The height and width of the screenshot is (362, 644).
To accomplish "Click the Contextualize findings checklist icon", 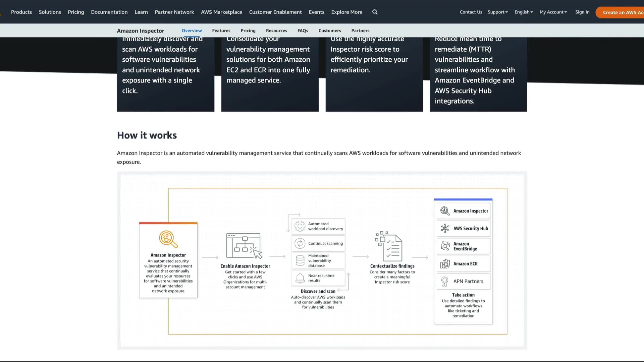I will coord(389,246).
